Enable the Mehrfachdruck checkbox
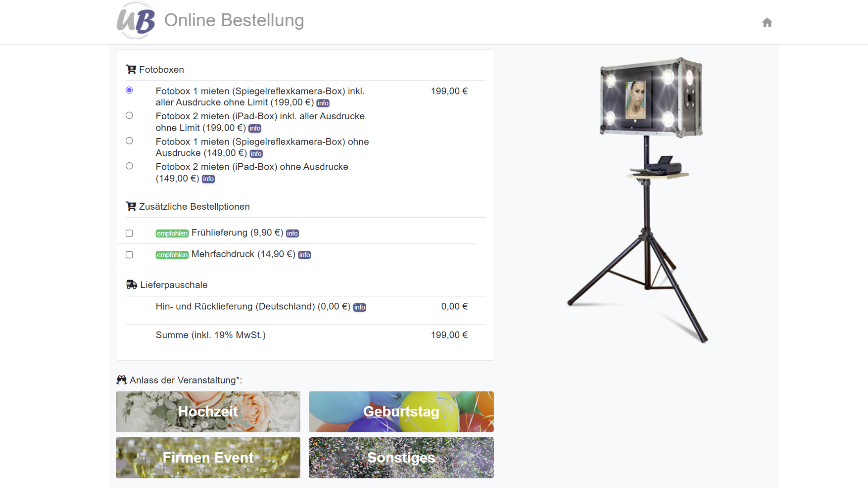Screen dimensions: 868x488 coord(129,255)
